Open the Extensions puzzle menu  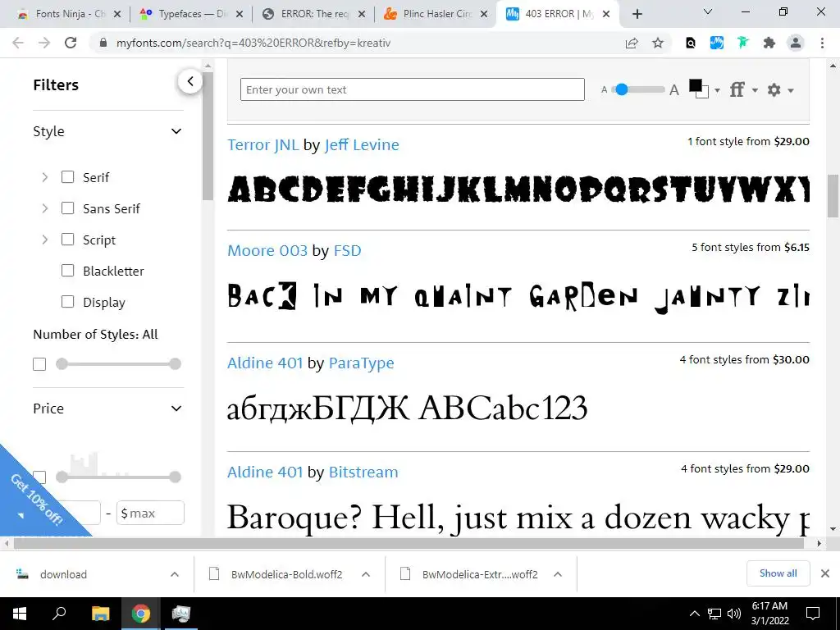769,43
